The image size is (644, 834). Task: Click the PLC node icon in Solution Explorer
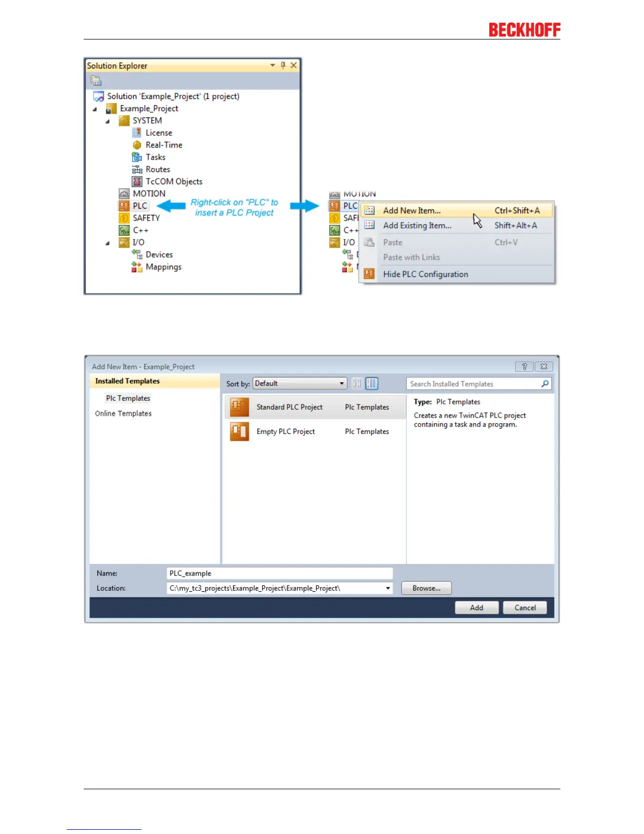pos(124,206)
